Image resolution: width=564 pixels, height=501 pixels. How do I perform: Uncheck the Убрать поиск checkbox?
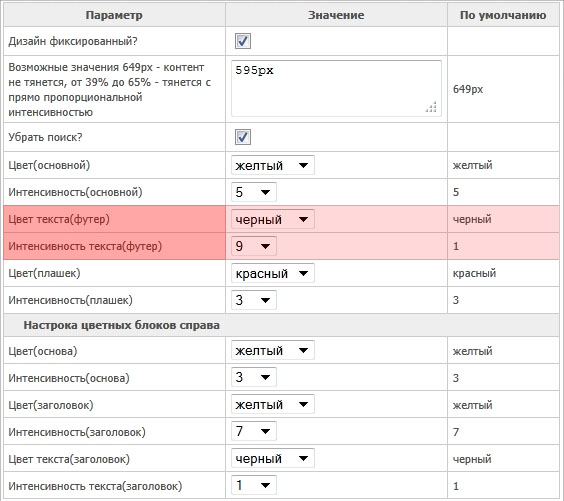[x=243, y=137]
